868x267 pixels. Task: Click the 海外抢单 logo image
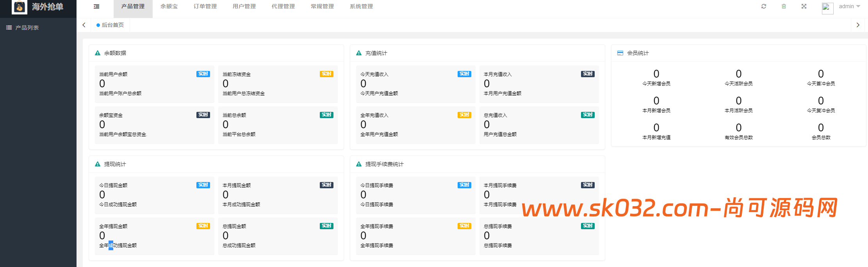(x=20, y=7)
